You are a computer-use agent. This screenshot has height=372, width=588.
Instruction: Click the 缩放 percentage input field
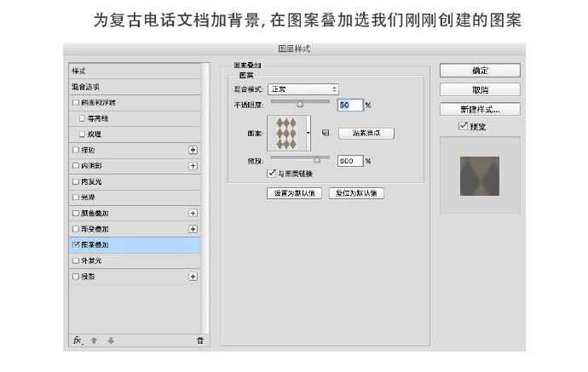[349, 160]
